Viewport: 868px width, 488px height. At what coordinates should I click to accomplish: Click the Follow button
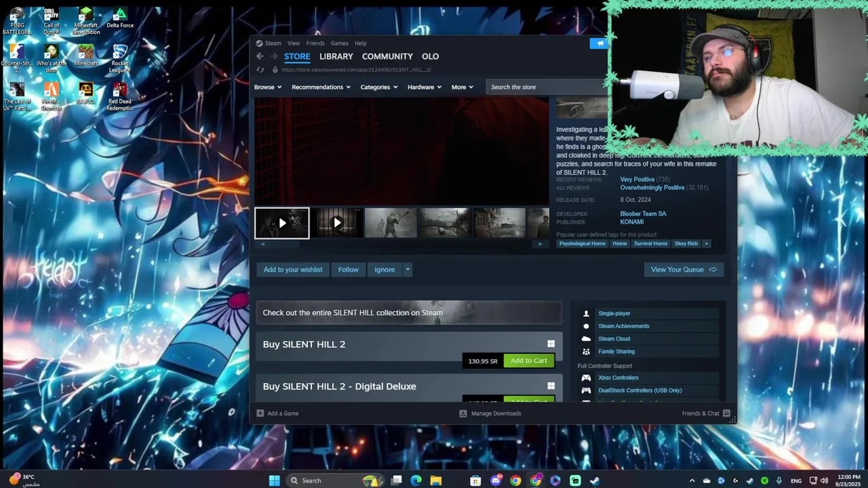[349, 270]
